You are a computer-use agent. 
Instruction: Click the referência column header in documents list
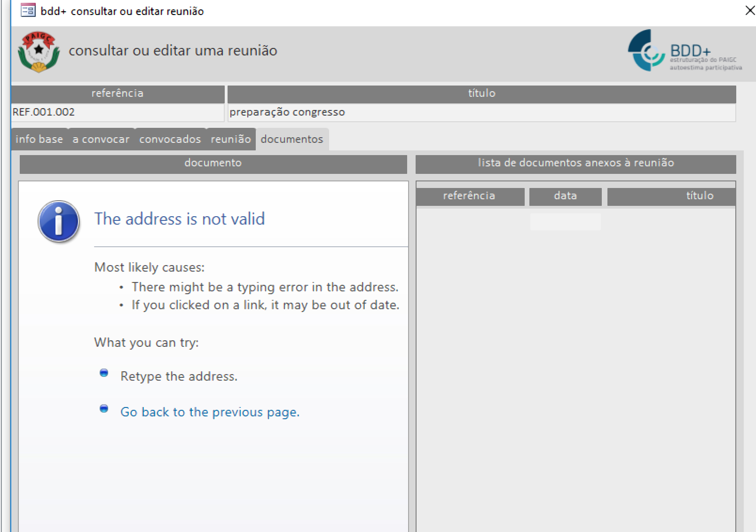(470, 196)
